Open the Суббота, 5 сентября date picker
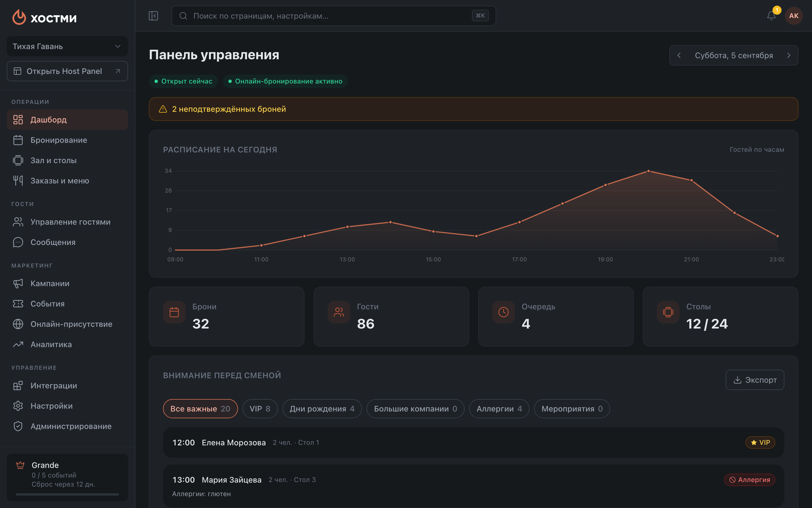812x508 pixels. [734, 55]
